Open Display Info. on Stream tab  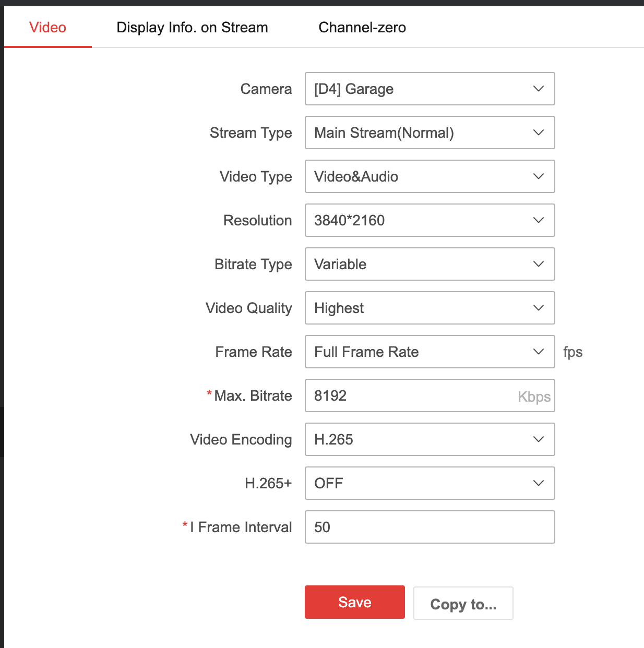[x=192, y=28]
